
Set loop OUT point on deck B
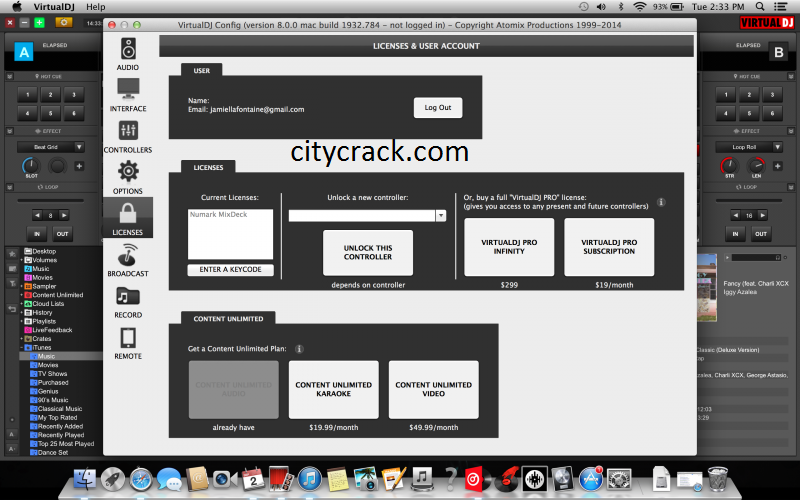(761, 234)
